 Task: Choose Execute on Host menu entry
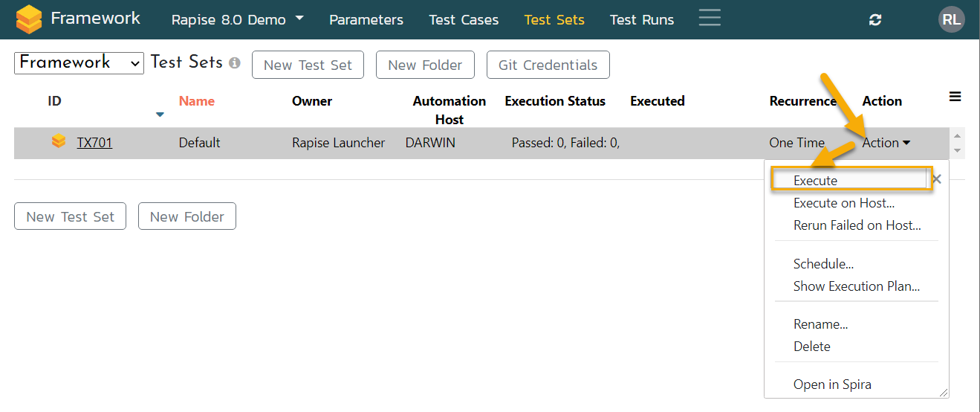[843, 203]
